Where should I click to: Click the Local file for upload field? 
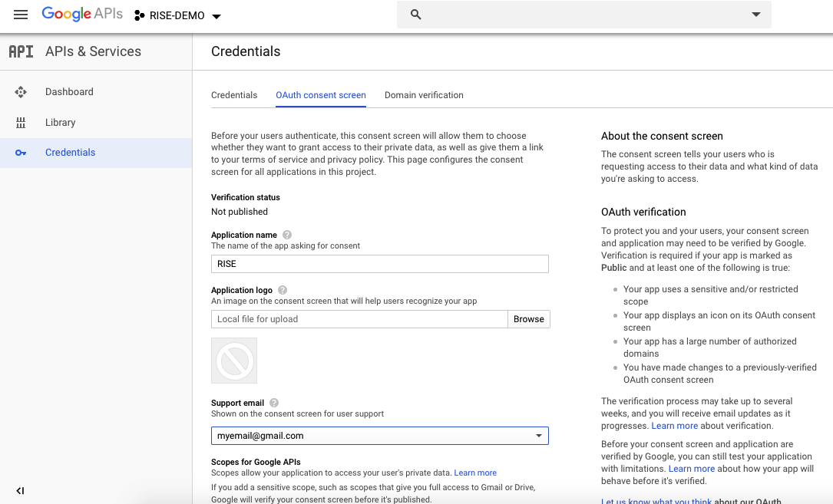[x=359, y=319]
